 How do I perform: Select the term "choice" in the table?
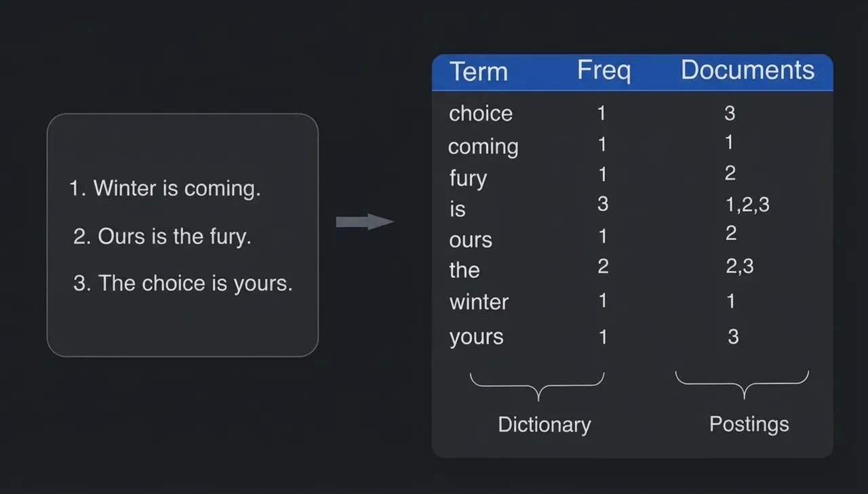[480, 114]
